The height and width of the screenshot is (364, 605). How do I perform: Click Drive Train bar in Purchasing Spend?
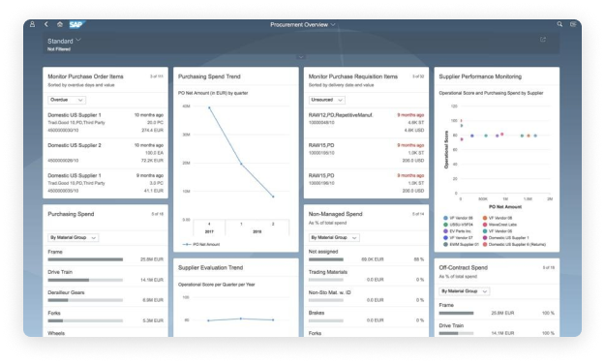coord(85,280)
